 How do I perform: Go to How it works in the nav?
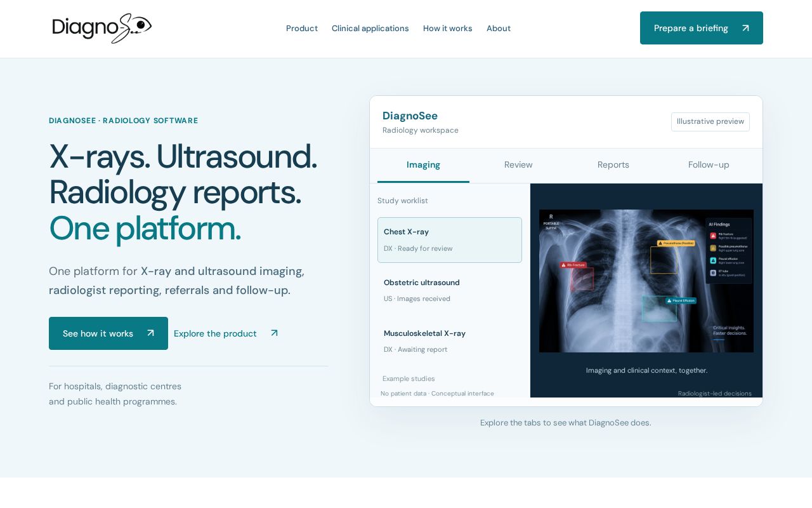click(x=448, y=29)
